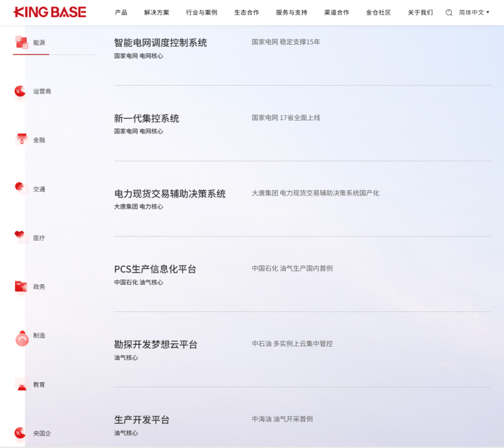Click the text 中国石化 油气生产国内首例
Image resolution: width=504 pixels, height=448 pixels.
pyautogui.click(x=292, y=269)
